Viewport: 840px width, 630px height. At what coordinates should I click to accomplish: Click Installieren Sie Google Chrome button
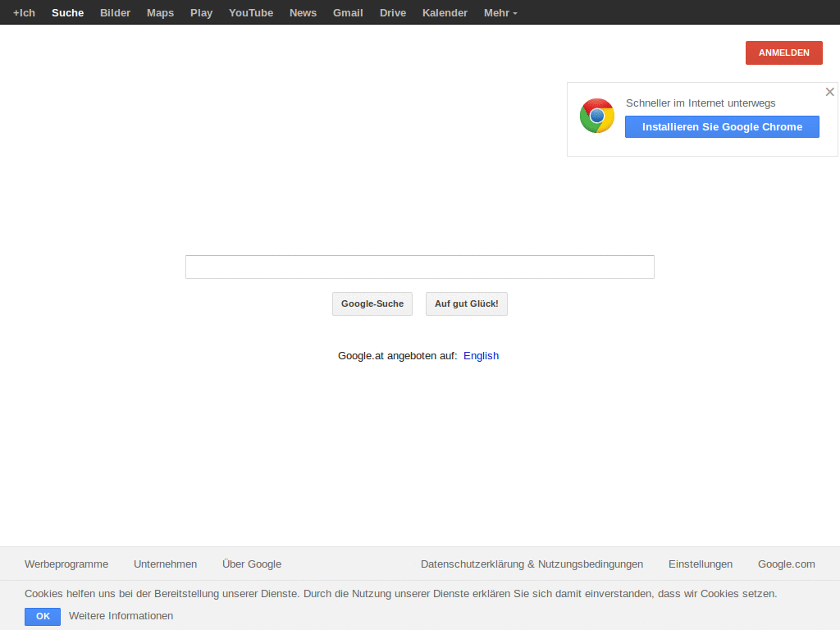coord(722,127)
